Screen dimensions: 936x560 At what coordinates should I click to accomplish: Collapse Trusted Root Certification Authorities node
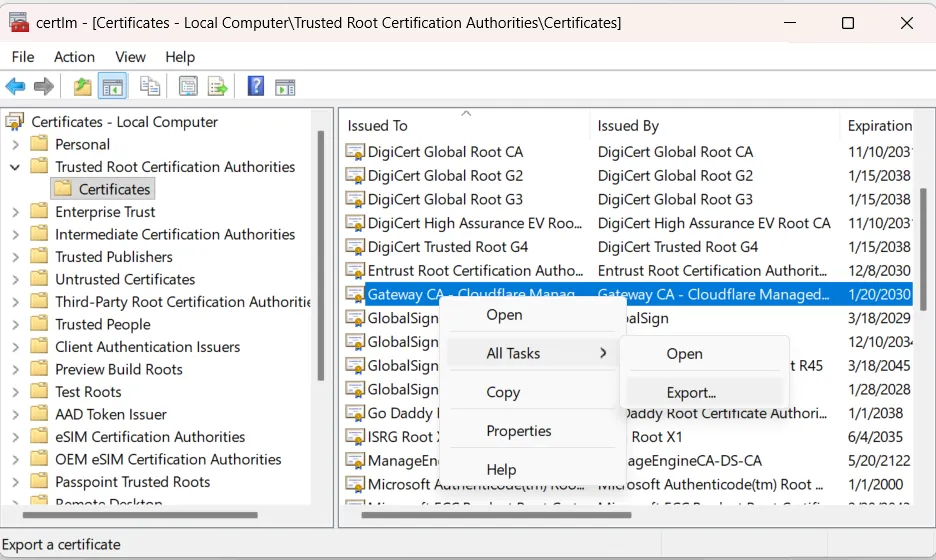[16, 167]
